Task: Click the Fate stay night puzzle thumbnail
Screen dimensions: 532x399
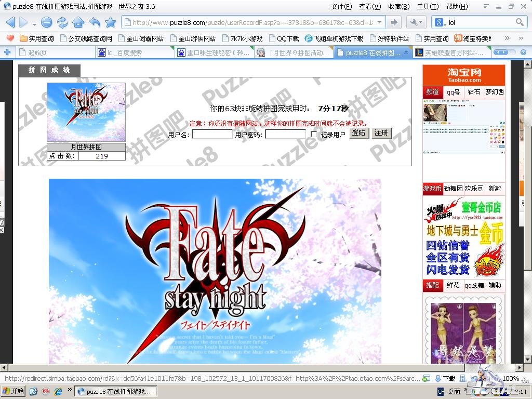Action: point(86,112)
